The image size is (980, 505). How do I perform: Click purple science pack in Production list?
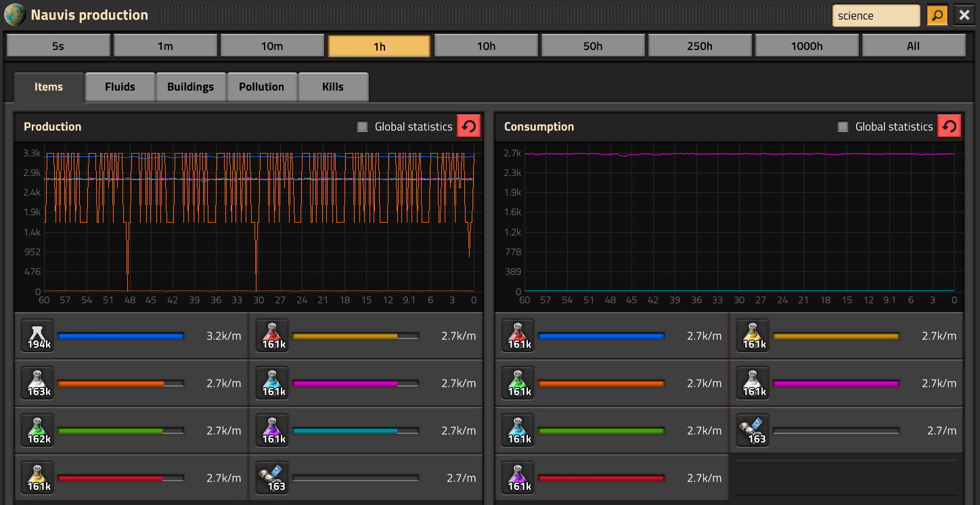tap(272, 431)
